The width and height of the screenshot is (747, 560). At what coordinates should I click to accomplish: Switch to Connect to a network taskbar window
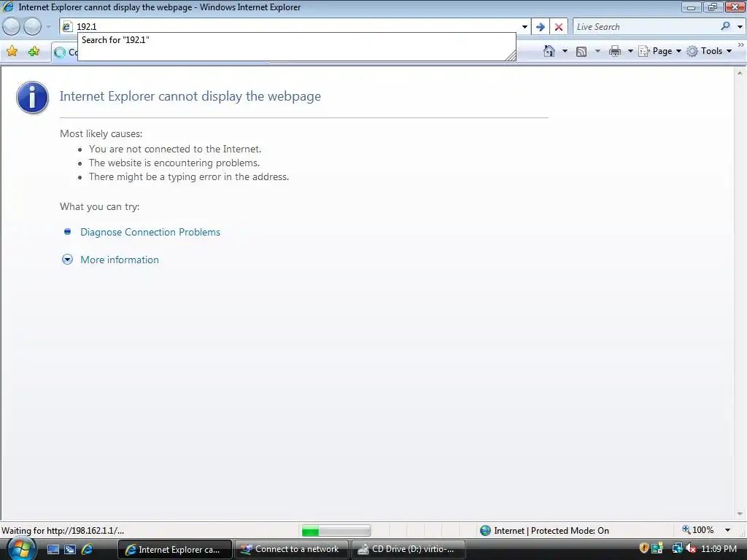pos(292,549)
